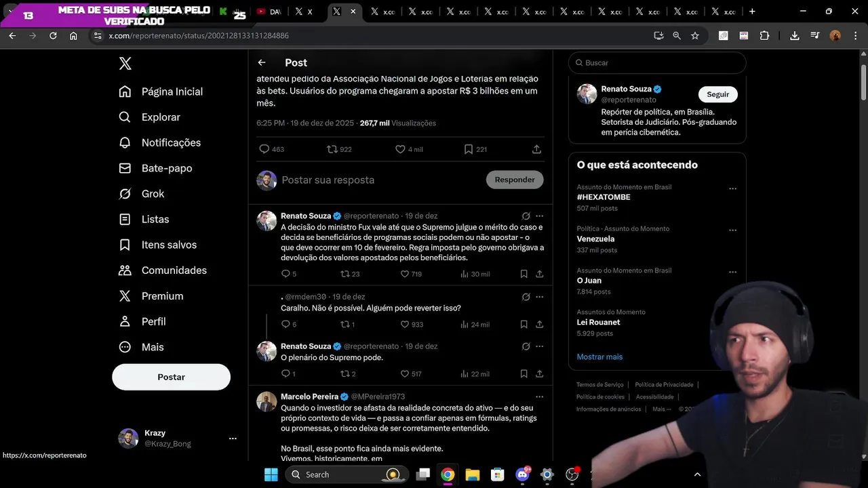
Task: Repost the main post with 922 reposts
Action: [x=339, y=149]
